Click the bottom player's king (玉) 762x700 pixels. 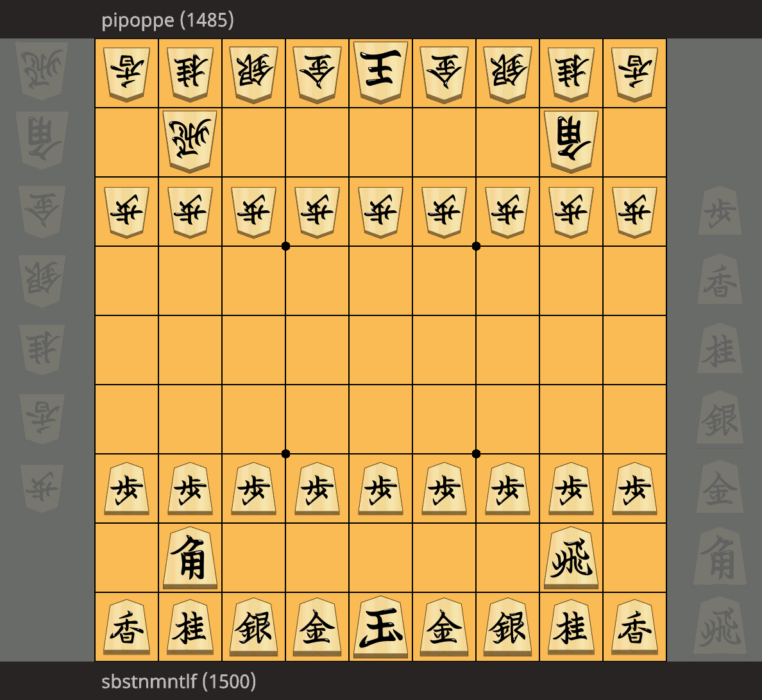pyautogui.click(x=380, y=627)
